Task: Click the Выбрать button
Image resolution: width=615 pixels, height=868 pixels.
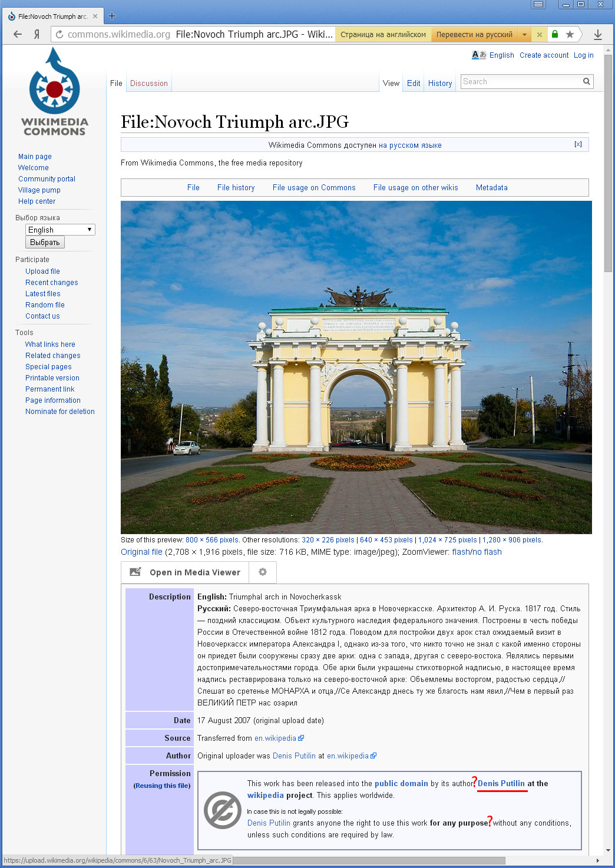Action: [45, 242]
